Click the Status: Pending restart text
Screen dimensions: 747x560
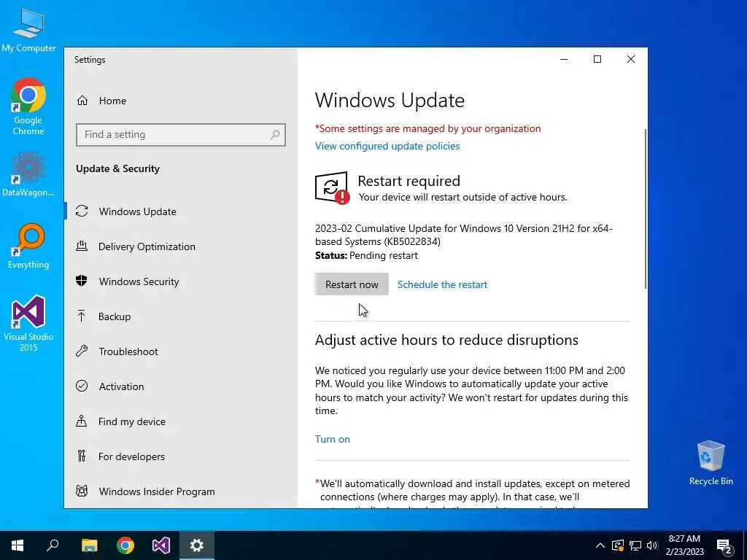[x=366, y=256]
